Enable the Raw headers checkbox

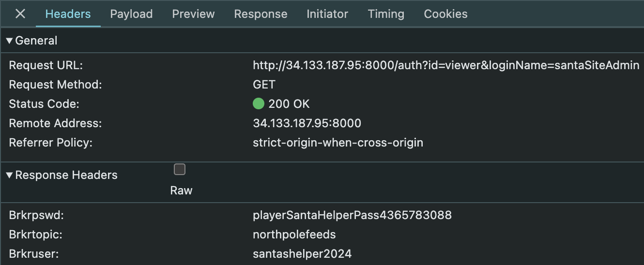(x=180, y=169)
